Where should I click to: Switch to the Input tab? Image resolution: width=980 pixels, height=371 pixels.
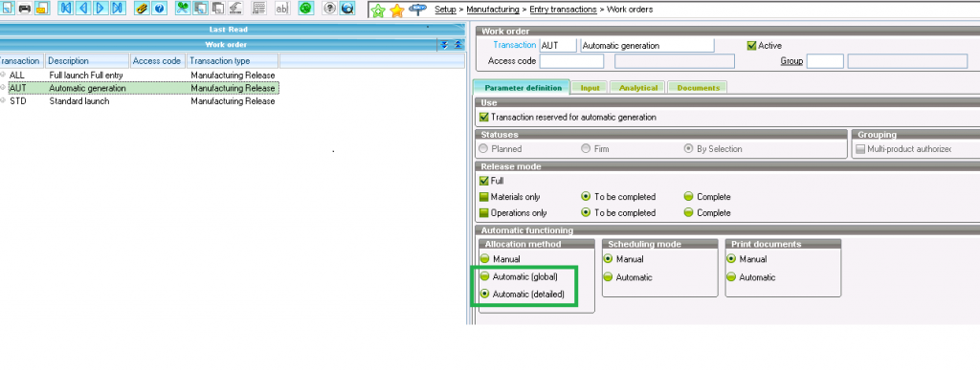point(590,87)
